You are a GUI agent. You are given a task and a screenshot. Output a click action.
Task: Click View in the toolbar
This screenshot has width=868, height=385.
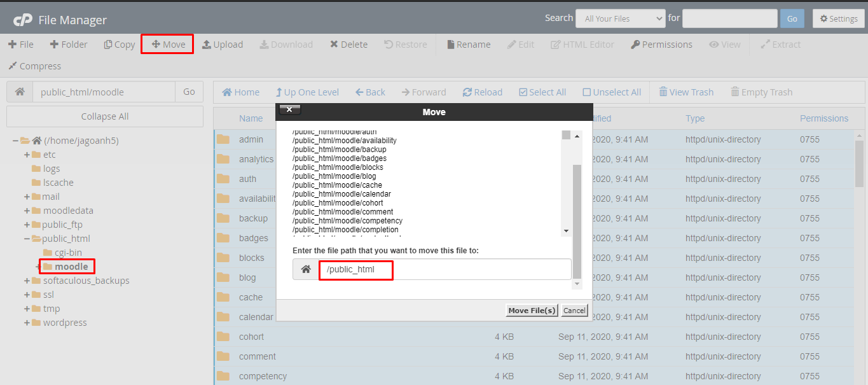point(725,45)
